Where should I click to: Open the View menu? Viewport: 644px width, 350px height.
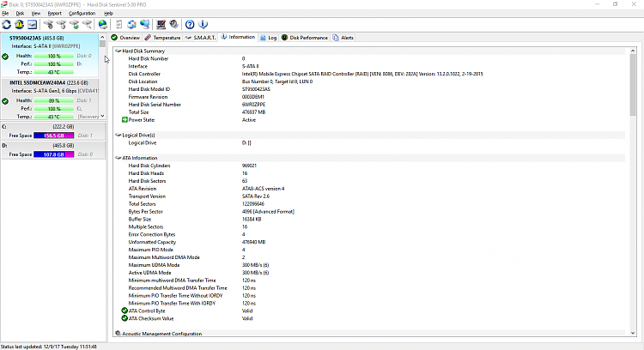[36, 13]
